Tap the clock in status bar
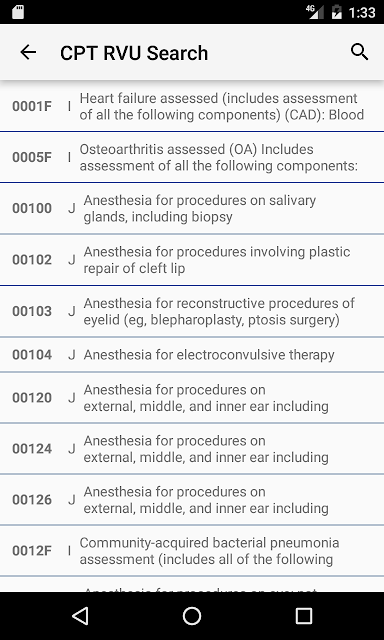This screenshot has width=384, height=640. click(362, 12)
